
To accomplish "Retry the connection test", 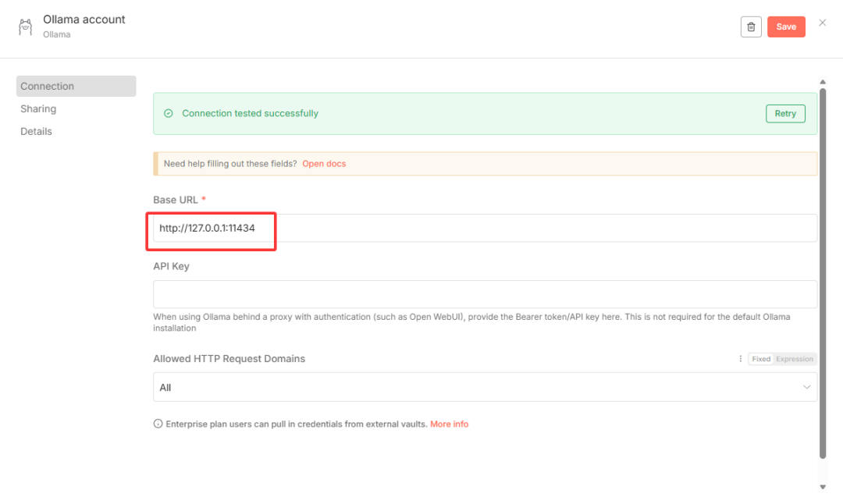I will click(785, 113).
